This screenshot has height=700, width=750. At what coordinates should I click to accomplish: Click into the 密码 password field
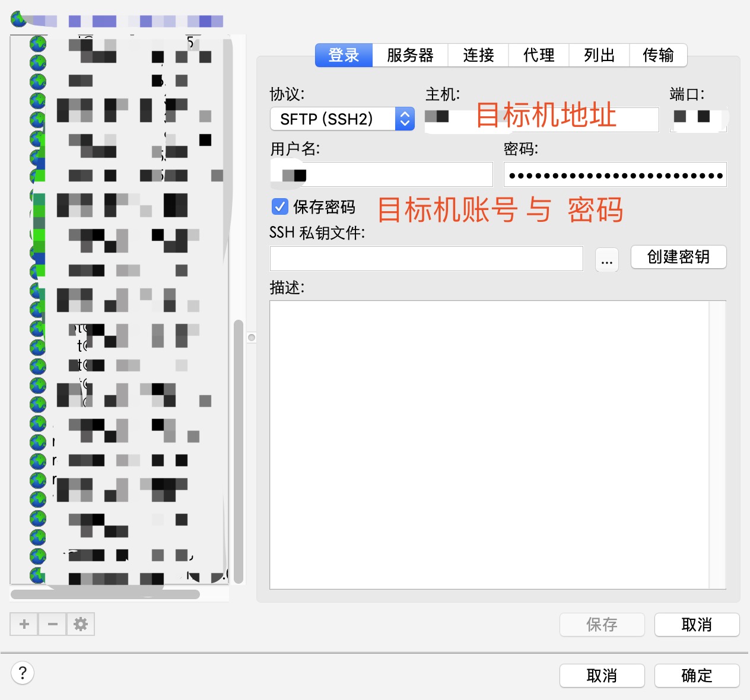pyautogui.click(x=615, y=175)
